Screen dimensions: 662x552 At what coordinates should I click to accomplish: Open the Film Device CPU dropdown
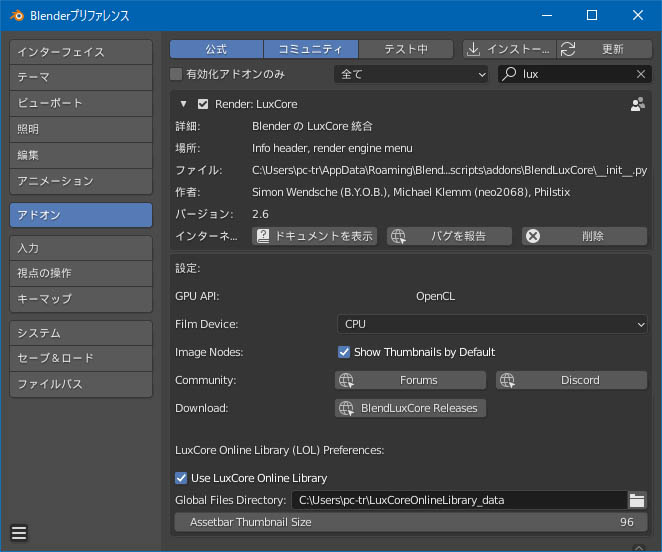[x=492, y=324]
